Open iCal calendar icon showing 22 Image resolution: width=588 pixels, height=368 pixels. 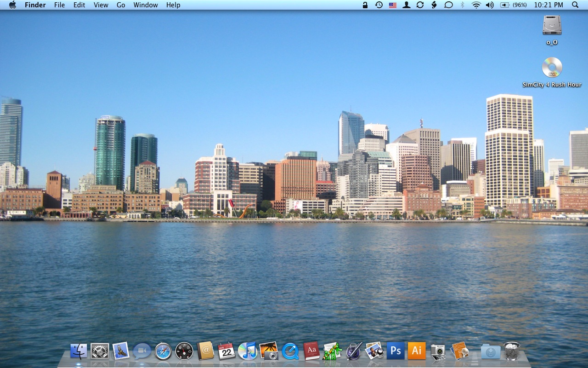pyautogui.click(x=226, y=351)
